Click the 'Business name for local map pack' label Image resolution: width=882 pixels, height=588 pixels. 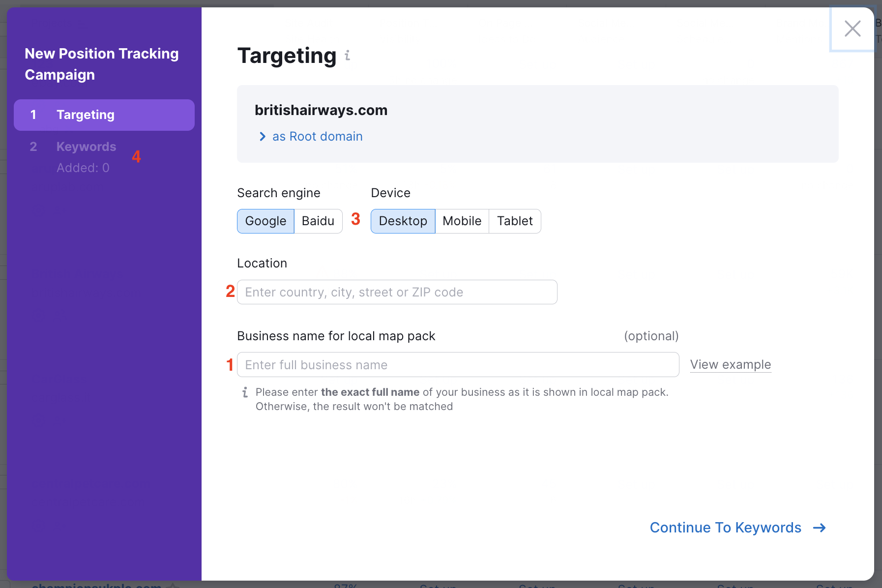pos(336,336)
